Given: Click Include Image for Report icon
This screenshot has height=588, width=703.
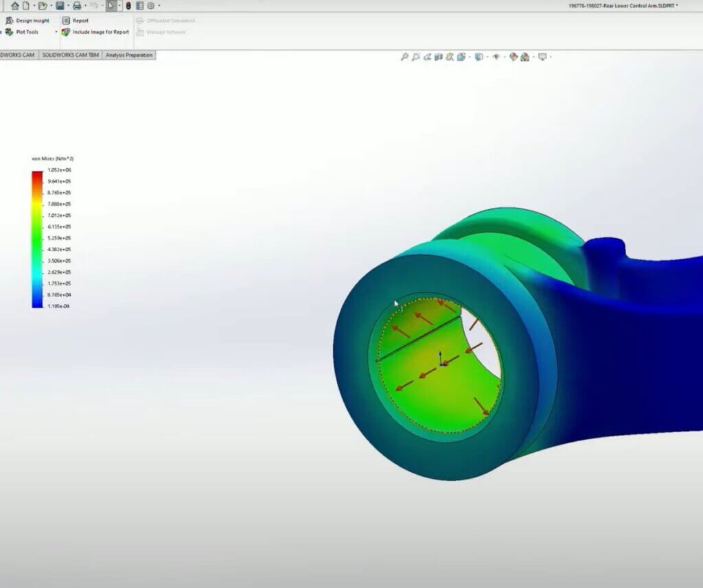Looking at the screenshot, I should (x=66, y=32).
